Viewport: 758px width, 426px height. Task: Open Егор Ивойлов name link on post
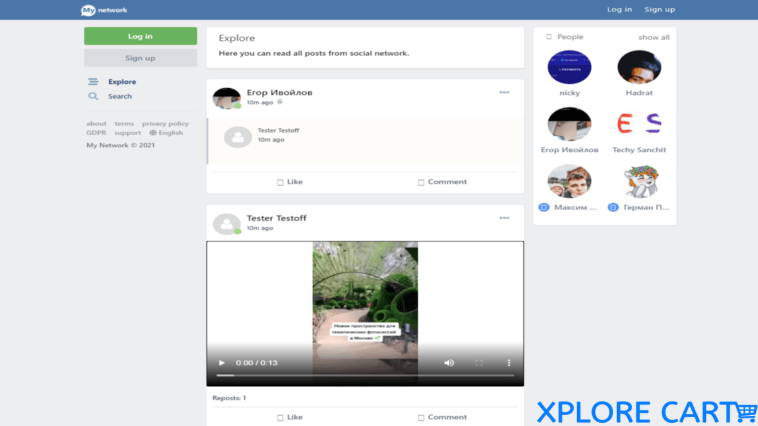(279, 92)
